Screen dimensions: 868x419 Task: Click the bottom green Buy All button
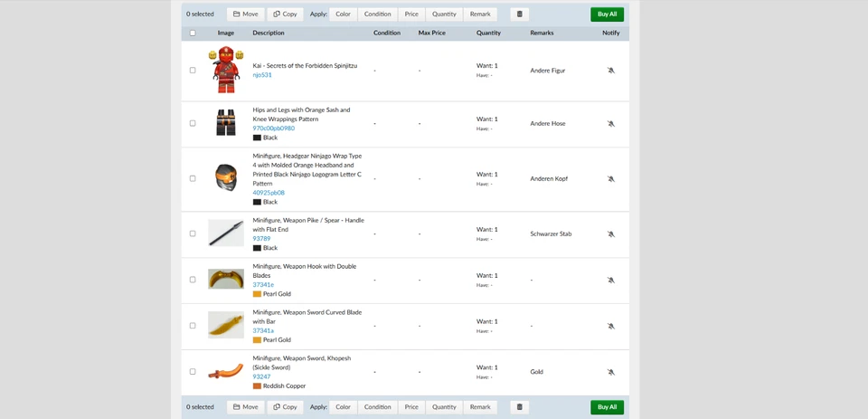click(607, 407)
